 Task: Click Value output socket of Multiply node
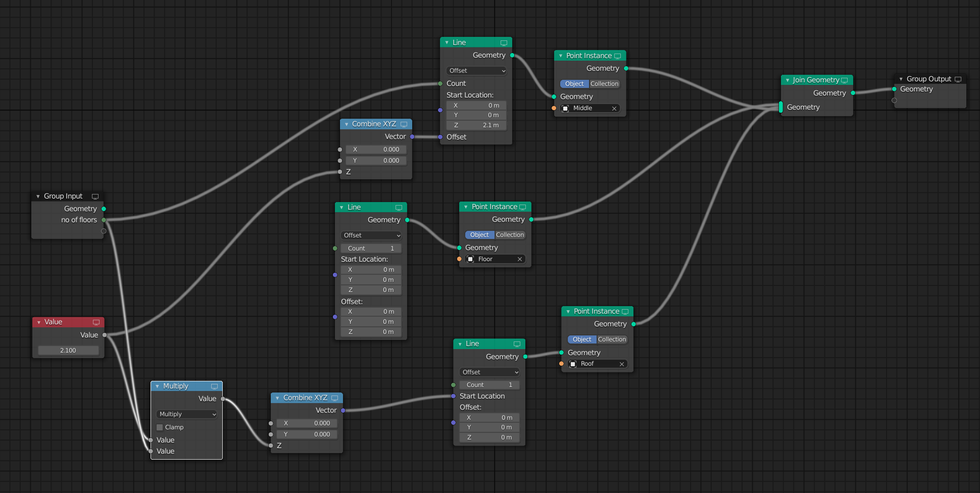point(223,399)
